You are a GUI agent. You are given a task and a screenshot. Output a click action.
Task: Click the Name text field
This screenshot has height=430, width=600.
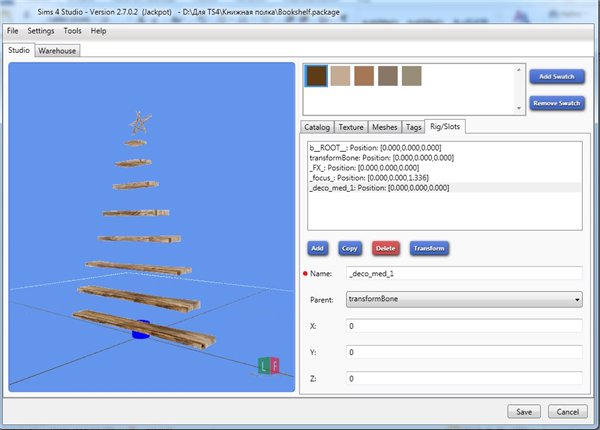pyautogui.click(x=462, y=272)
